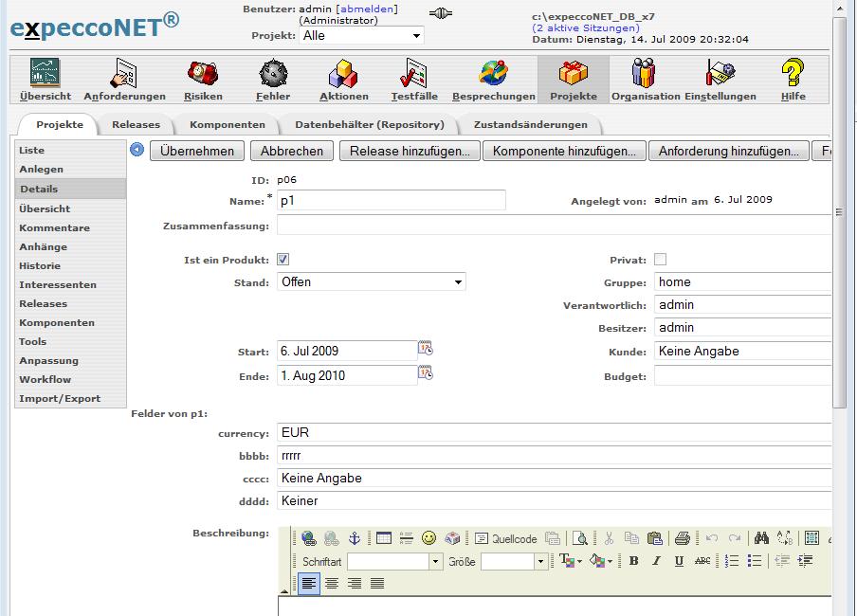This screenshot has height=616, width=857.
Task: Open the Risiken module
Action: click(203, 80)
